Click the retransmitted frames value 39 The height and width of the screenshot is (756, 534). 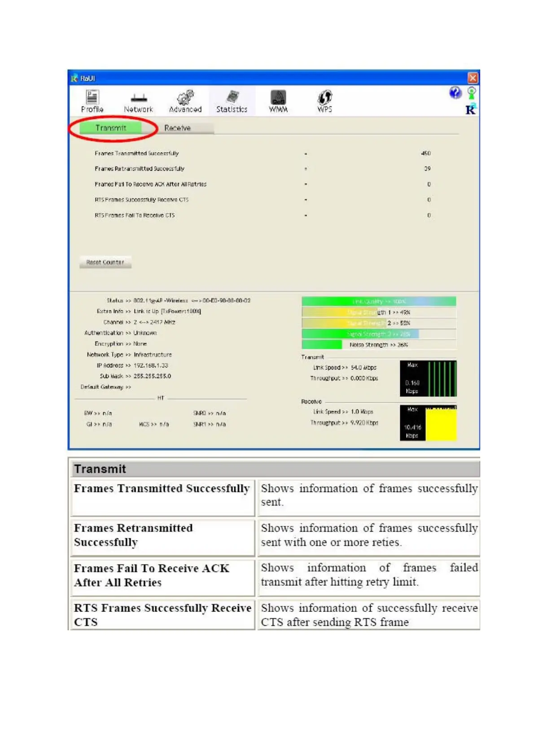coord(427,169)
